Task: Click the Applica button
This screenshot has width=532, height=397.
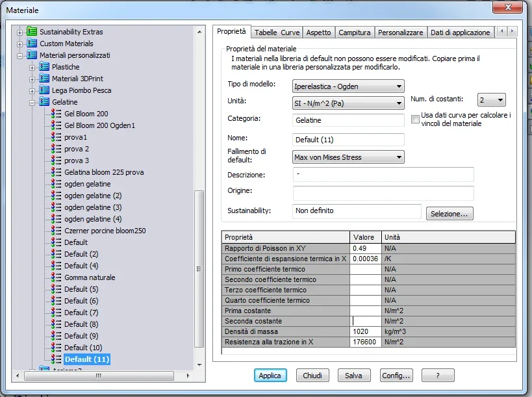Action: 270,376
